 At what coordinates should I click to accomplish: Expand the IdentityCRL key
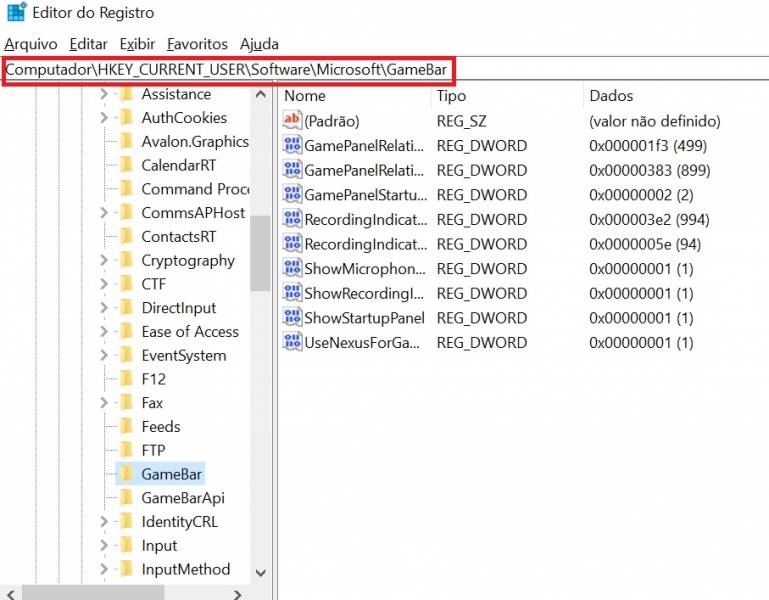[103, 522]
